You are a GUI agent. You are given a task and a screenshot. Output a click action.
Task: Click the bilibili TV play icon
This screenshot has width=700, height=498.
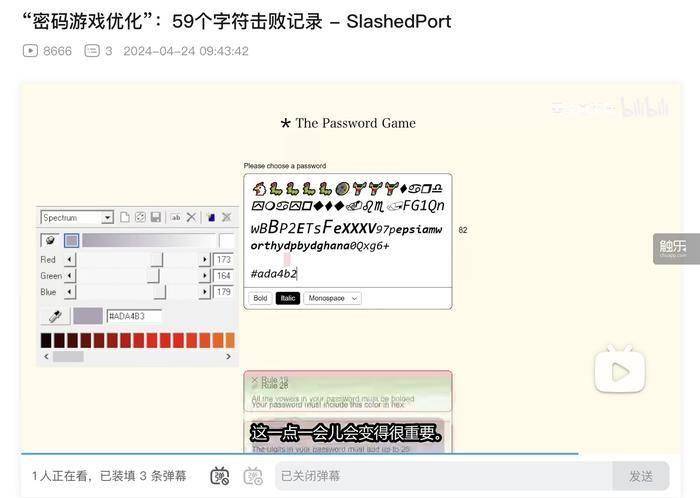(x=620, y=371)
